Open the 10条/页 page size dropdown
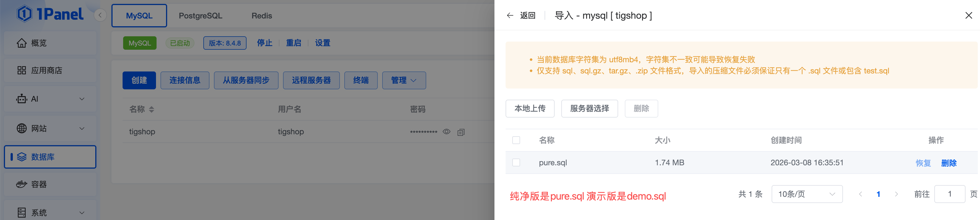The image size is (980, 220). 806,194
